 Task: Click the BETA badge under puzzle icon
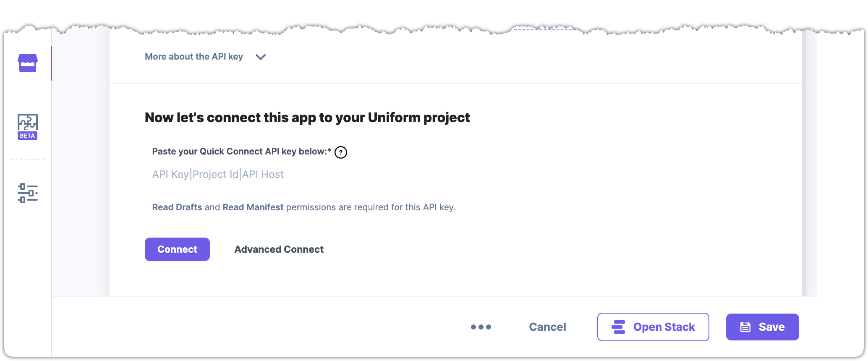coord(28,136)
